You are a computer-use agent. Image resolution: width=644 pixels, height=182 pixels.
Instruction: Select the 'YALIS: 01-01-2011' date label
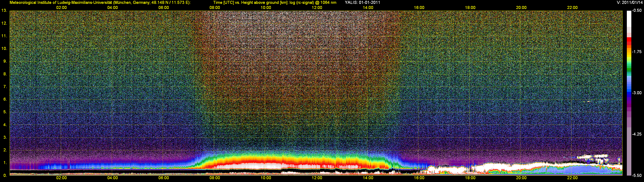coord(363,3)
